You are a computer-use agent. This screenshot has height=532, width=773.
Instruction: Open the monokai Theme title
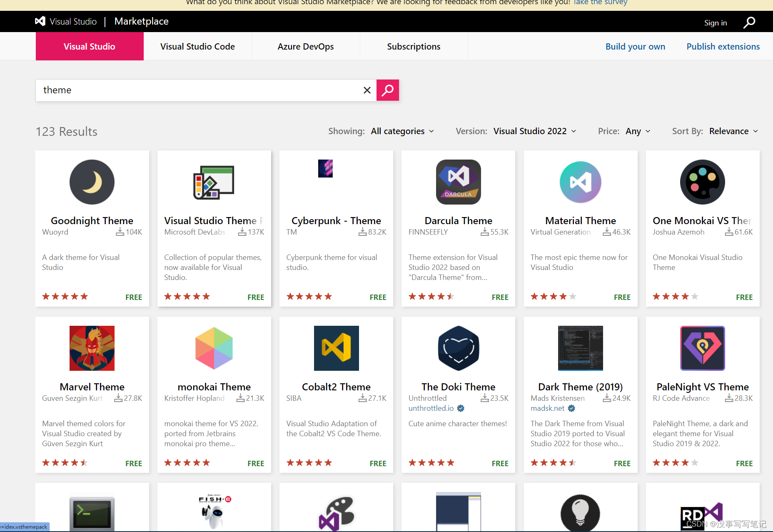tap(214, 387)
